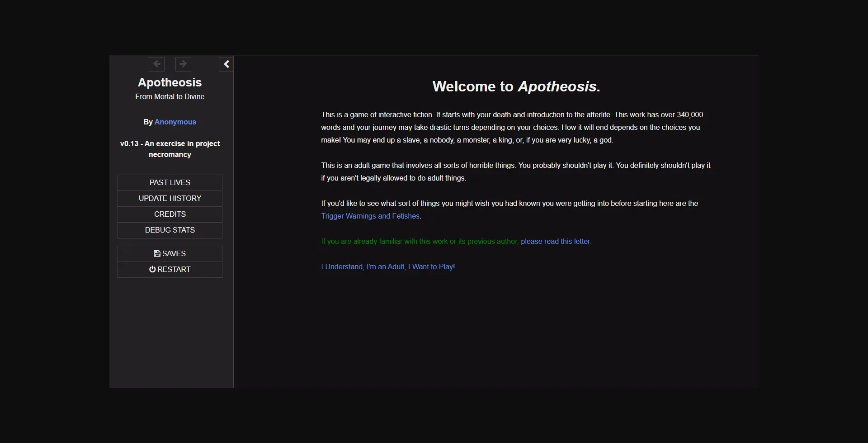Click the Anonymous author link
Viewport: 868px width, 443px height.
[x=175, y=122]
